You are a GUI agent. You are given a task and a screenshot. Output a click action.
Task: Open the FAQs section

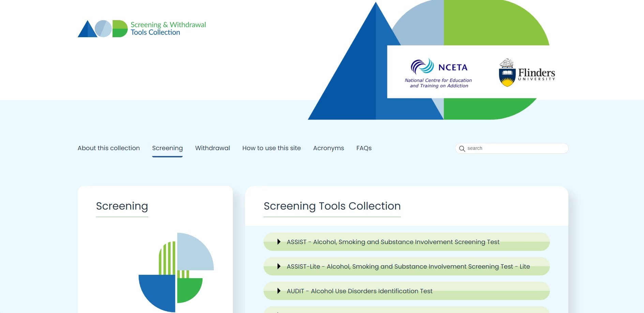pos(363,148)
